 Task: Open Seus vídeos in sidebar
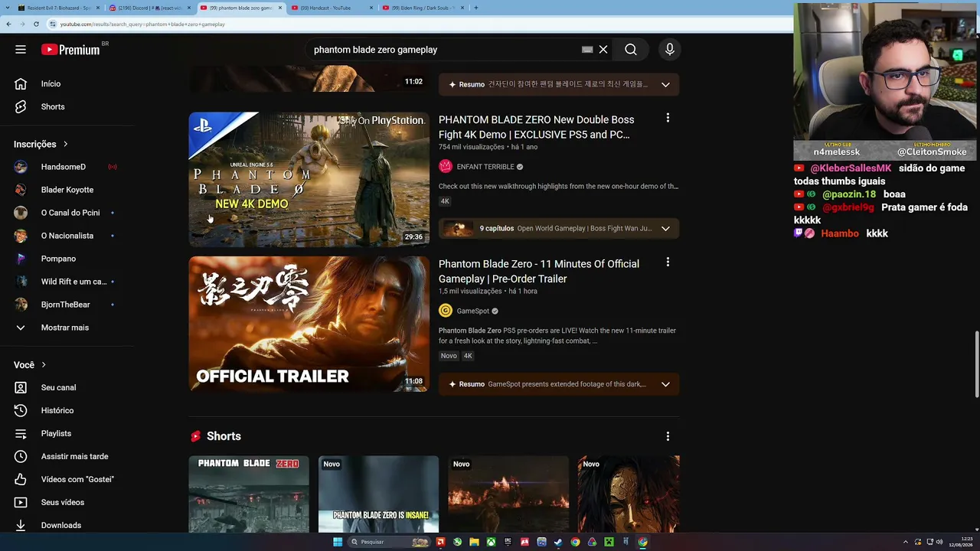(64, 503)
